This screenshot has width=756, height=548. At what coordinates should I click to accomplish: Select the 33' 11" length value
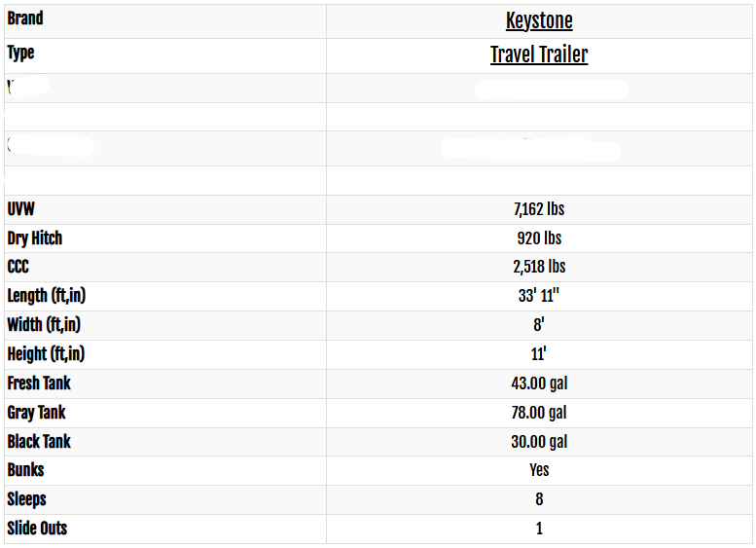tap(539, 296)
